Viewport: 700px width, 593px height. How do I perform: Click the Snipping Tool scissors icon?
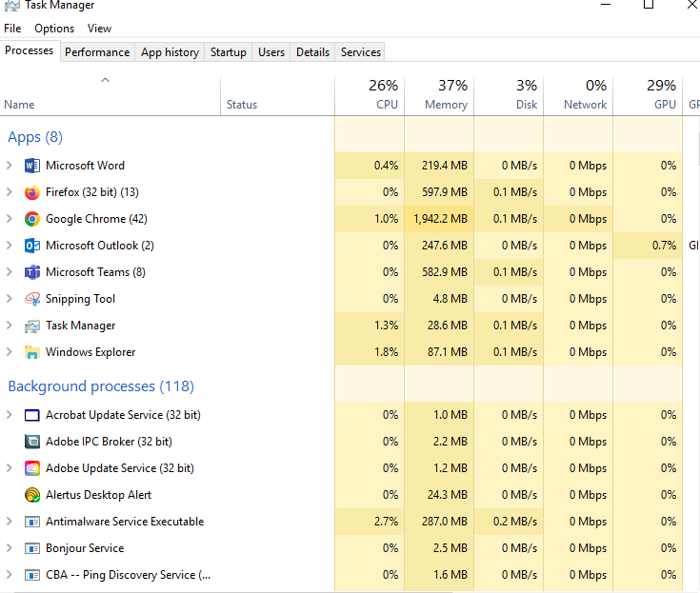tap(32, 299)
